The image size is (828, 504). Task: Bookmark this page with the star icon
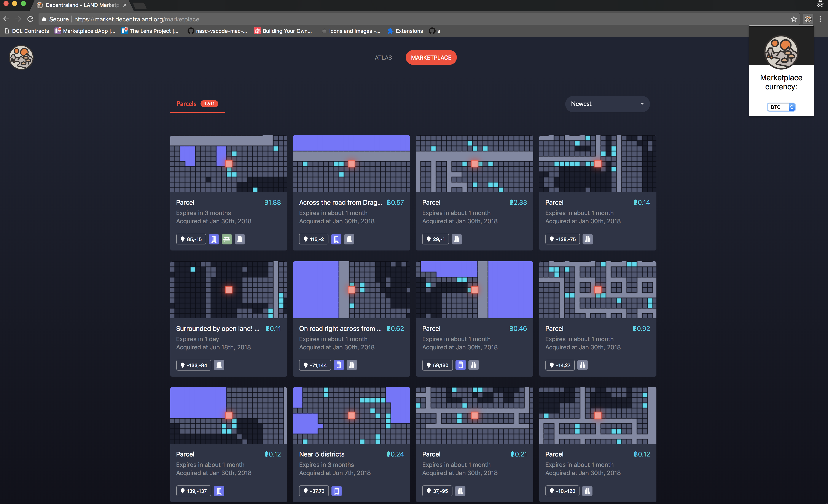click(x=793, y=19)
